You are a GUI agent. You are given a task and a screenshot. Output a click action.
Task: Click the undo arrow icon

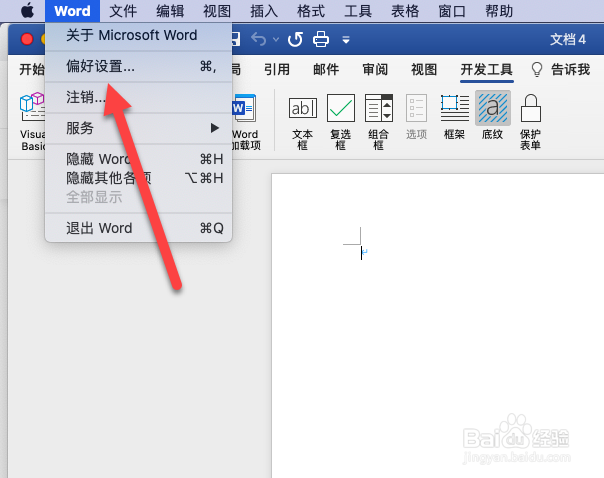(258, 39)
